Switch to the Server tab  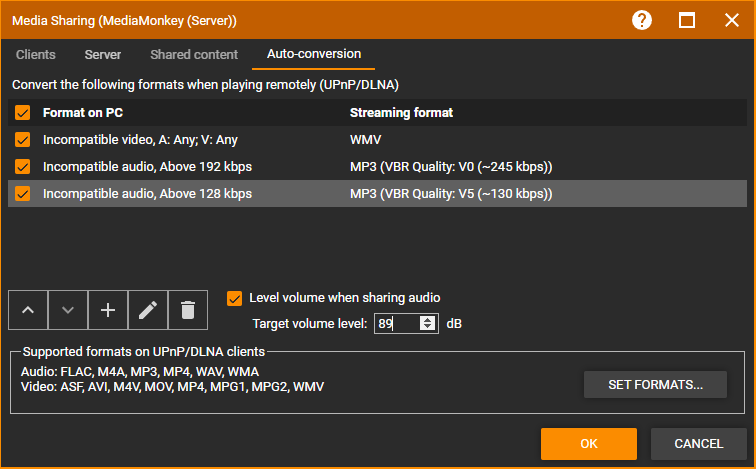click(103, 54)
